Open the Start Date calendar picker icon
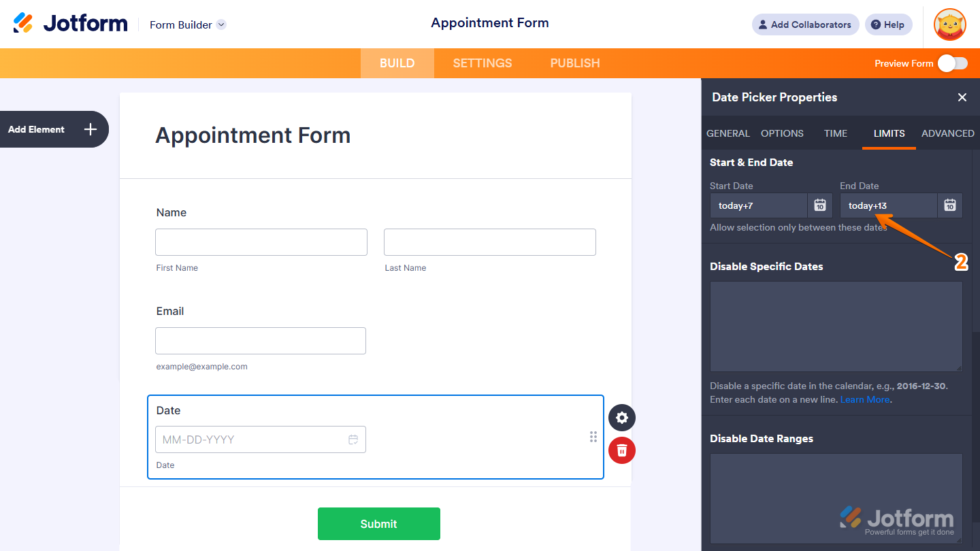Image resolution: width=980 pixels, height=551 pixels. point(819,205)
